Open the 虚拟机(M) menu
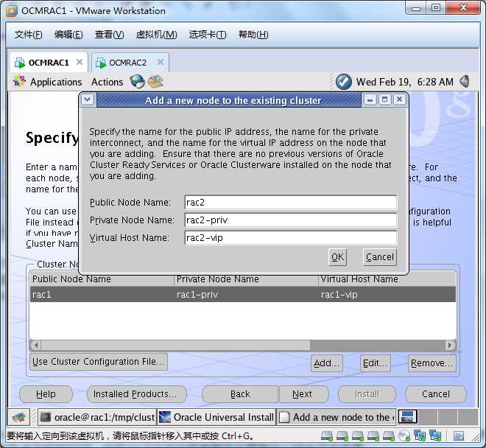This screenshot has width=486, height=448. point(157,35)
